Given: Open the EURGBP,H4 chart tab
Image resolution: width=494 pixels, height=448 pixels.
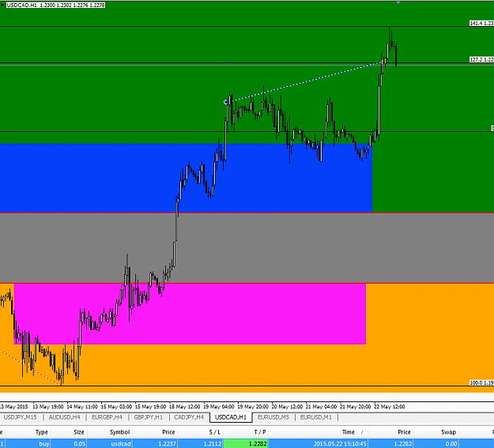Looking at the screenshot, I should click(x=107, y=417).
